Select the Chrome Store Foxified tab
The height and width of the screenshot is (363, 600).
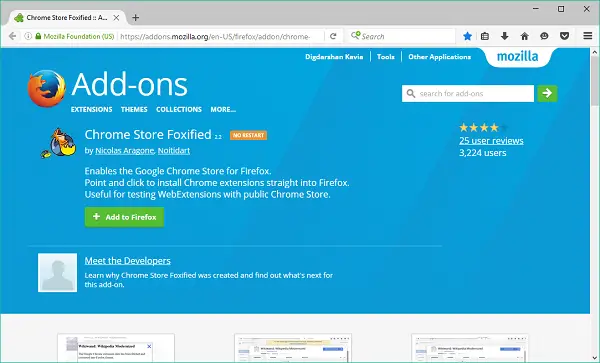pos(67,18)
